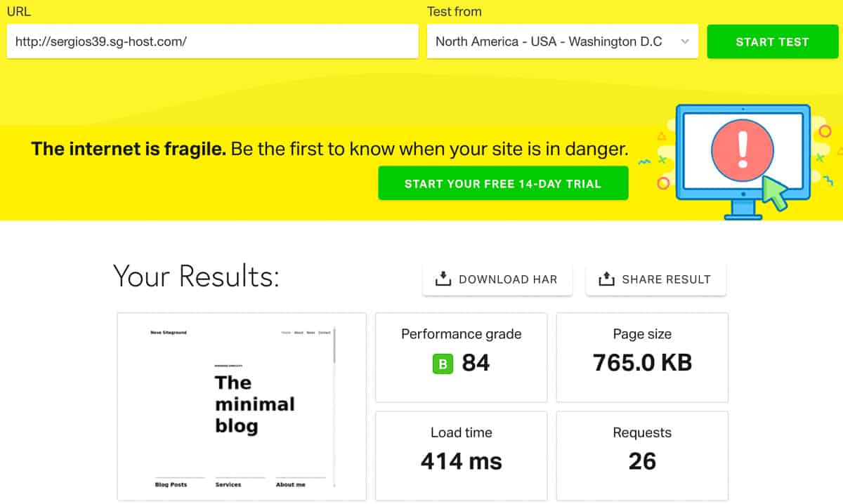Select the Page size result card
Image resolution: width=843 pixels, height=504 pixels.
[642, 357]
